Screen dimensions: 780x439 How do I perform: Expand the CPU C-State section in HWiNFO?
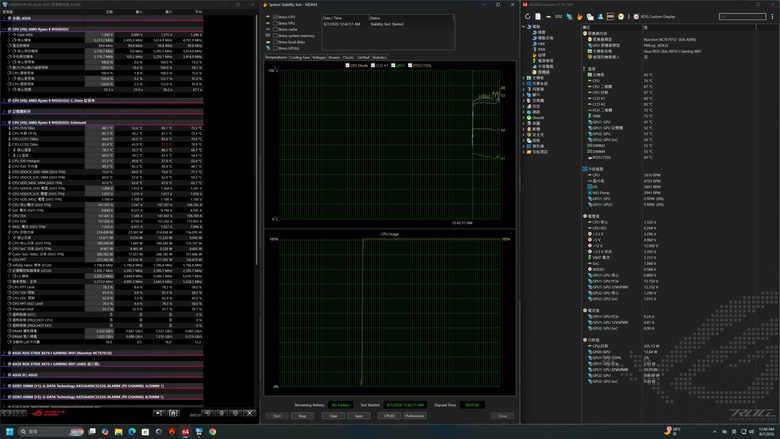click(x=4, y=100)
